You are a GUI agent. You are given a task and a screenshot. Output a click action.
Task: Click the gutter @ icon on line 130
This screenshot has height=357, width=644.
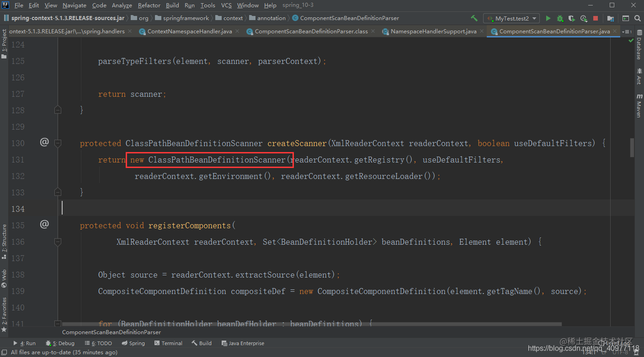(44, 142)
